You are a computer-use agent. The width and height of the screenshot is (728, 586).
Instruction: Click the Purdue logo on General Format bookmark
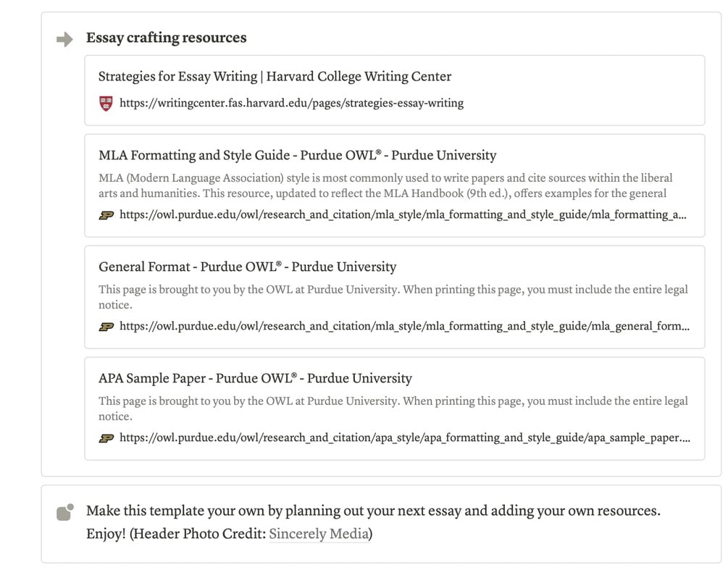106,327
